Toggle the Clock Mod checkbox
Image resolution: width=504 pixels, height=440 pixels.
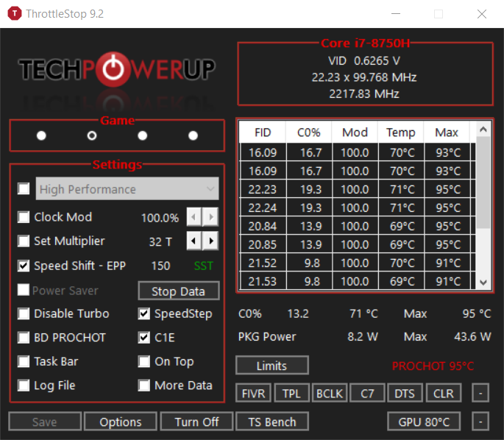pos(24,217)
